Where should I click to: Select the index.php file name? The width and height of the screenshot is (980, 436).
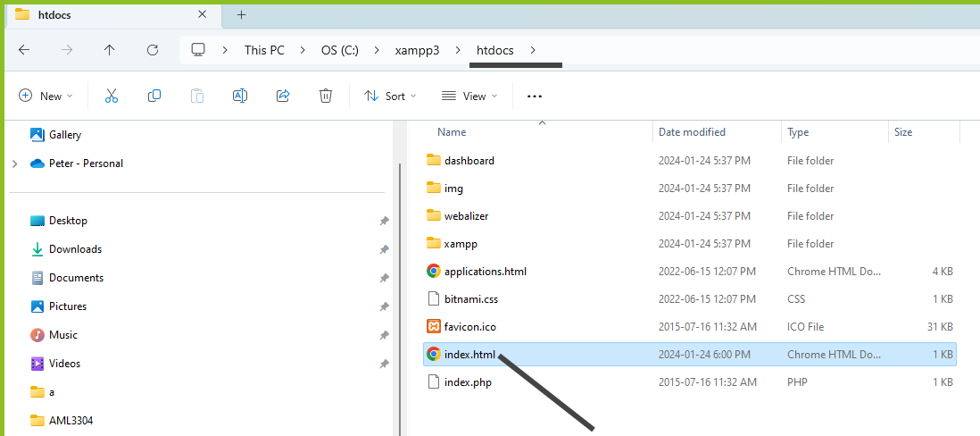(x=468, y=381)
